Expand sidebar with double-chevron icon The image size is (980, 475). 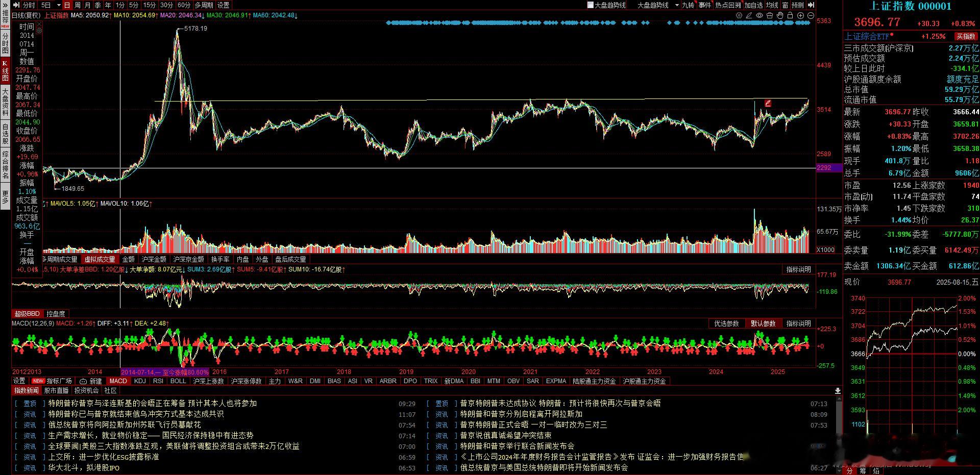(5, 5)
